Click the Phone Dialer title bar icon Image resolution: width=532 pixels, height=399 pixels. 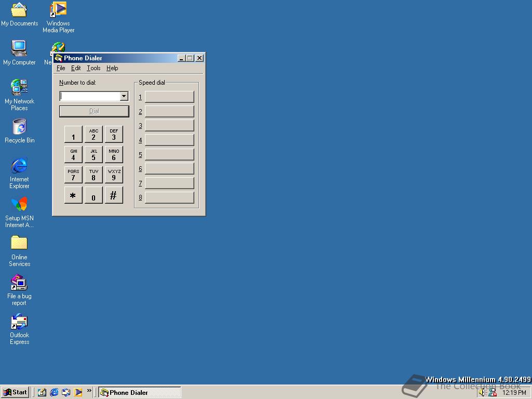(x=58, y=58)
